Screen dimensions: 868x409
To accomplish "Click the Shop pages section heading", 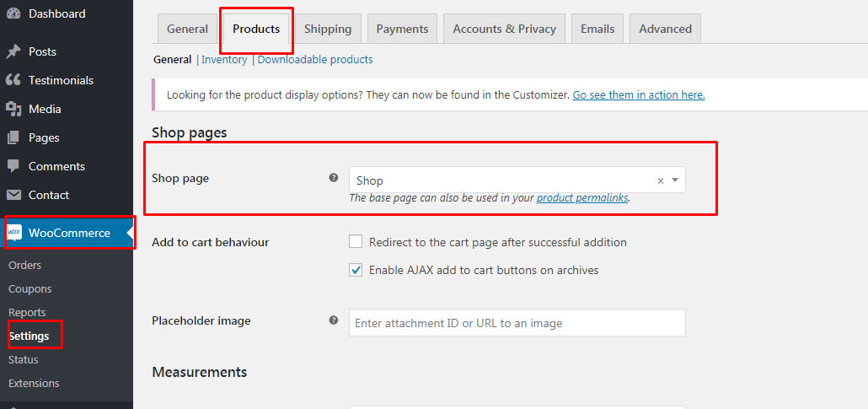I will click(x=190, y=133).
